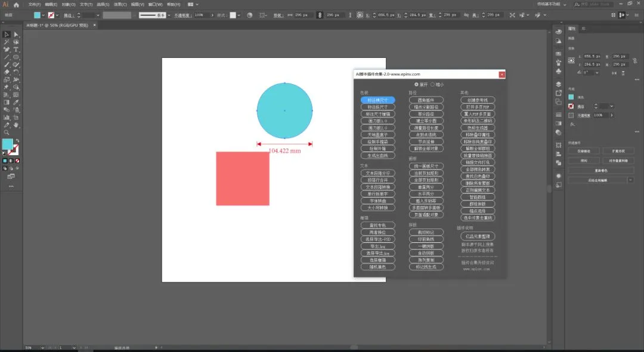Open the Align panel icon in dock

pyautogui.click(x=559, y=154)
